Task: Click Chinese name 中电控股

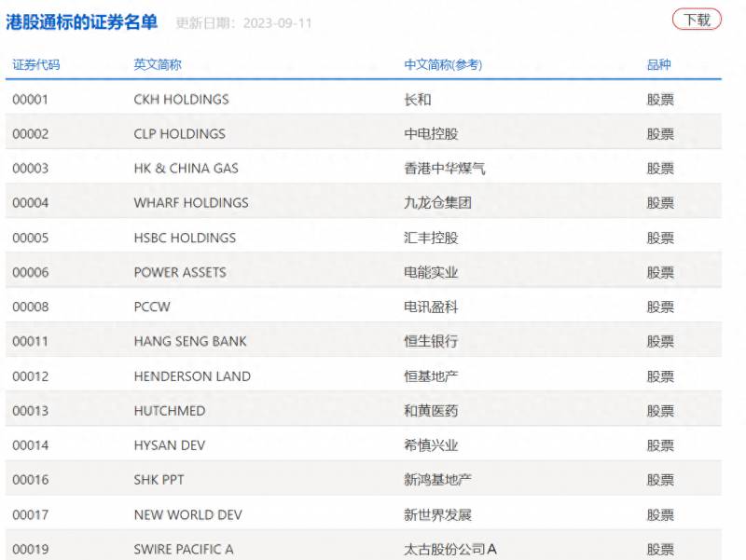Action: pyautogui.click(x=431, y=134)
